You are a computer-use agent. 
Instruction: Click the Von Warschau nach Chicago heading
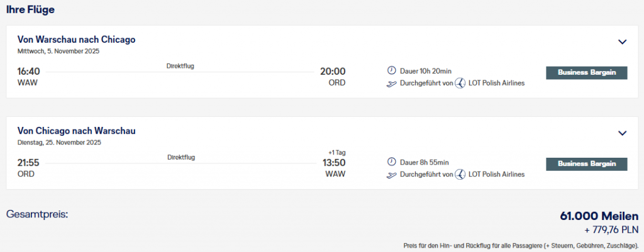tap(76, 40)
